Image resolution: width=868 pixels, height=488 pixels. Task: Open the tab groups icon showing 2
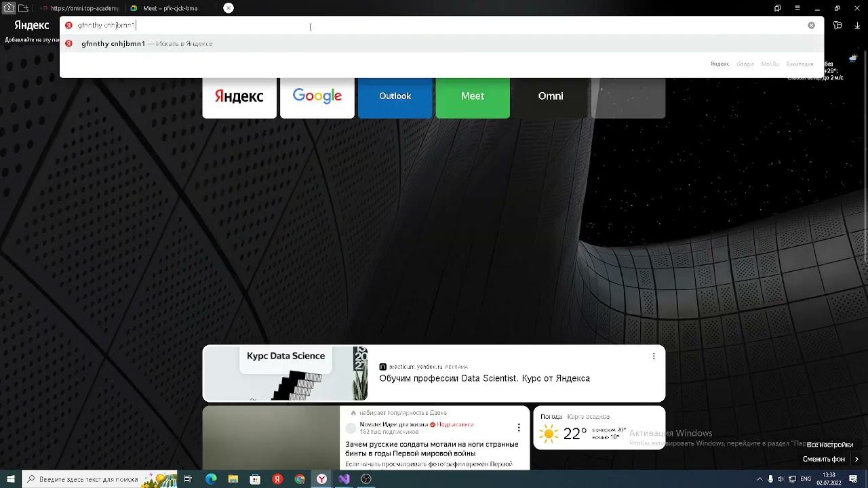point(9,8)
